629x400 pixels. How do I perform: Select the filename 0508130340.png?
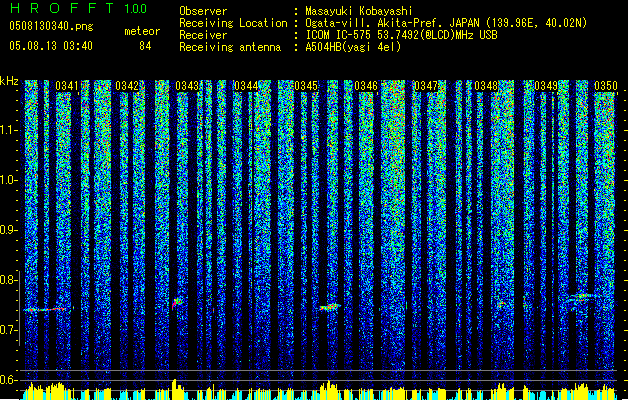[51, 26]
